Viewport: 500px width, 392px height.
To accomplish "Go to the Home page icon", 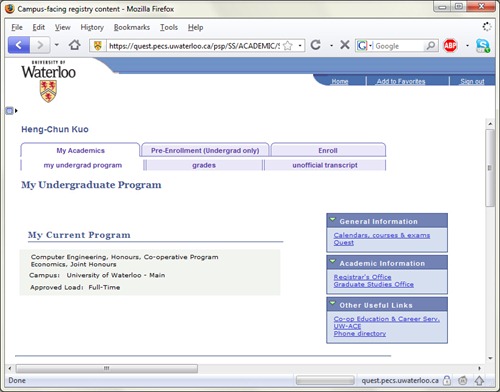I will (x=75, y=45).
